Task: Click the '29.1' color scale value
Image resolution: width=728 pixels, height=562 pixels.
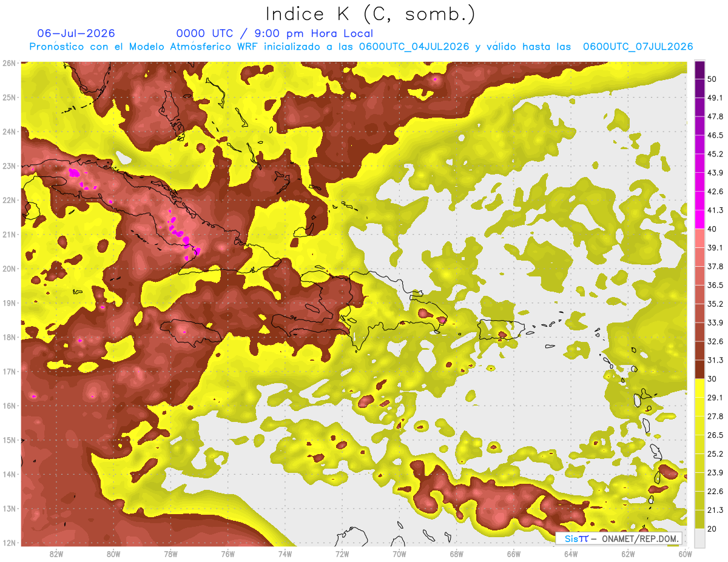Action: 715,397
